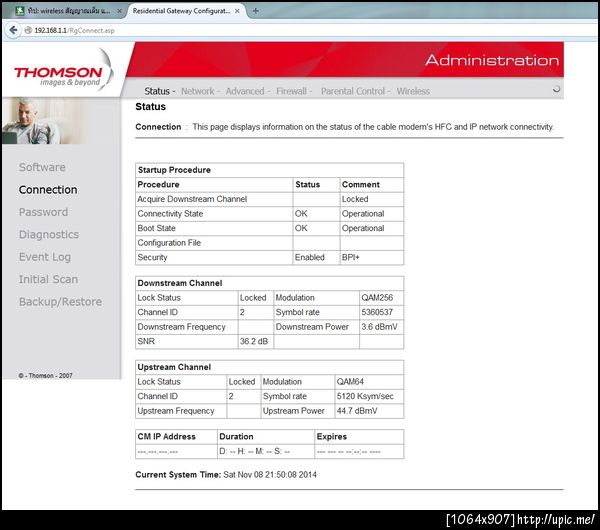Click the Duration column header
Viewport: 600px width, 530px height.
click(236, 437)
